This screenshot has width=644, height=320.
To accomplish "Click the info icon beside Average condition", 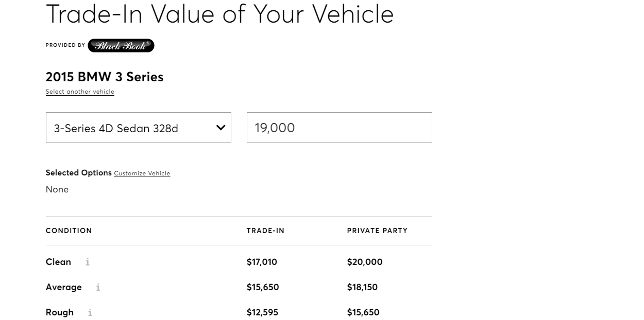I will coord(98,288).
